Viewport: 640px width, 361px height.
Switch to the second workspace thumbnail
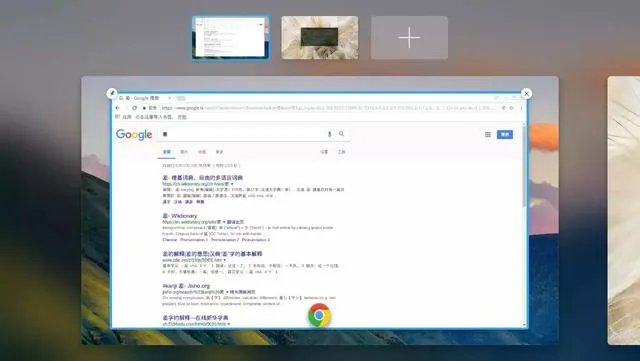[320, 38]
